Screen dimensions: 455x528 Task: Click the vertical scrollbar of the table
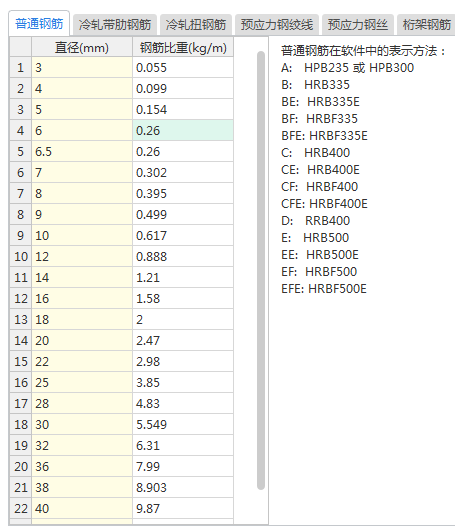[261, 270]
